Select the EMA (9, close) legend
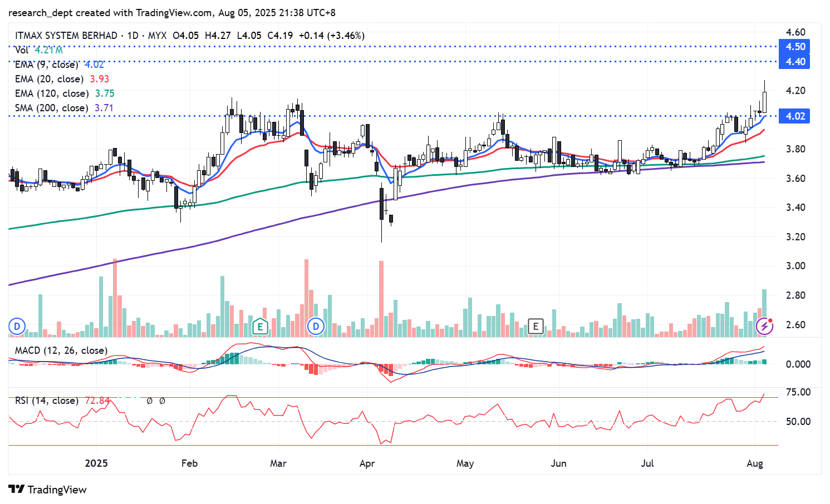830x504 pixels. pyautogui.click(x=47, y=65)
